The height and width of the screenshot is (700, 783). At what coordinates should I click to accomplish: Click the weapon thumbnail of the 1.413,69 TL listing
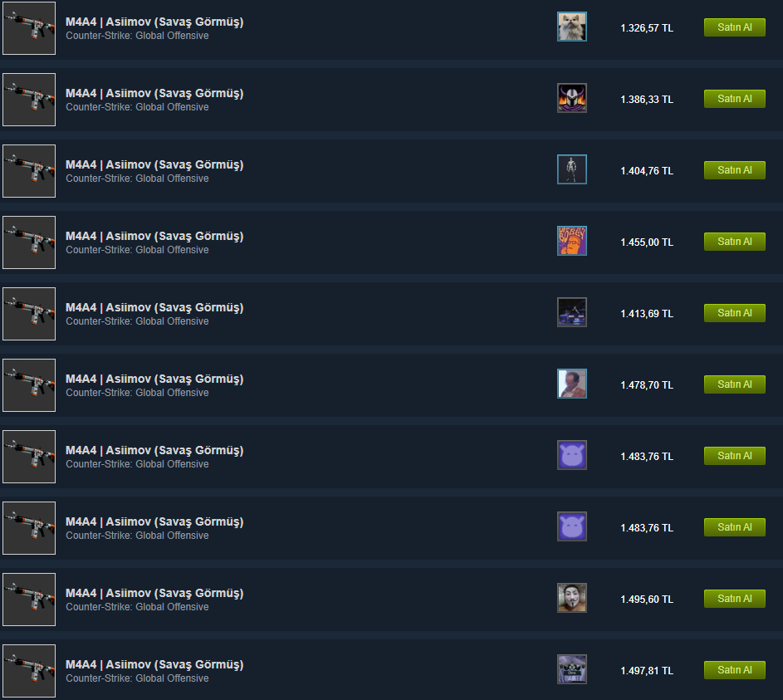click(29, 314)
